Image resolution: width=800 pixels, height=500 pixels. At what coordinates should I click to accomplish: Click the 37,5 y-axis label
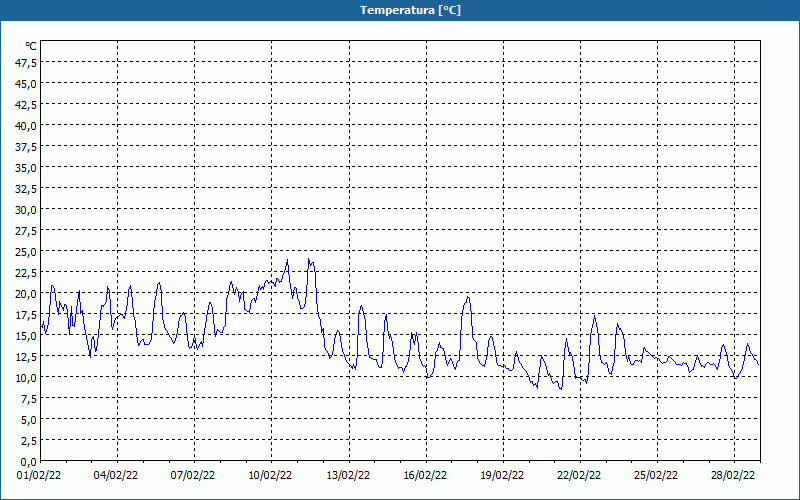27,147
